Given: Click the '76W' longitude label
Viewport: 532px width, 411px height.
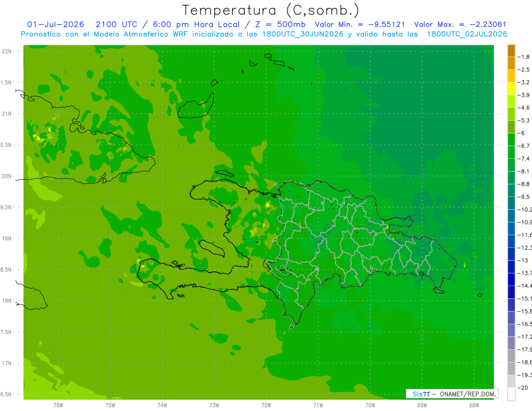Looking at the screenshot, I should [x=58, y=405].
